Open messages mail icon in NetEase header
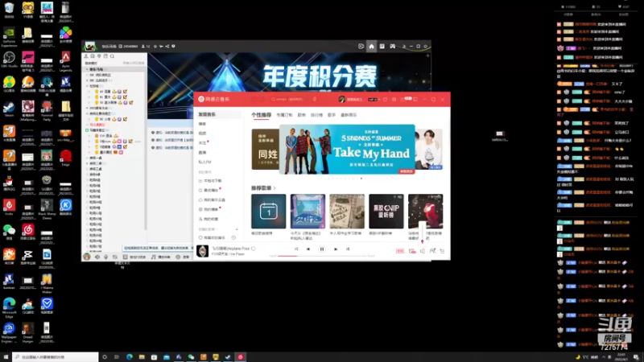The image size is (644, 362). (403, 99)
